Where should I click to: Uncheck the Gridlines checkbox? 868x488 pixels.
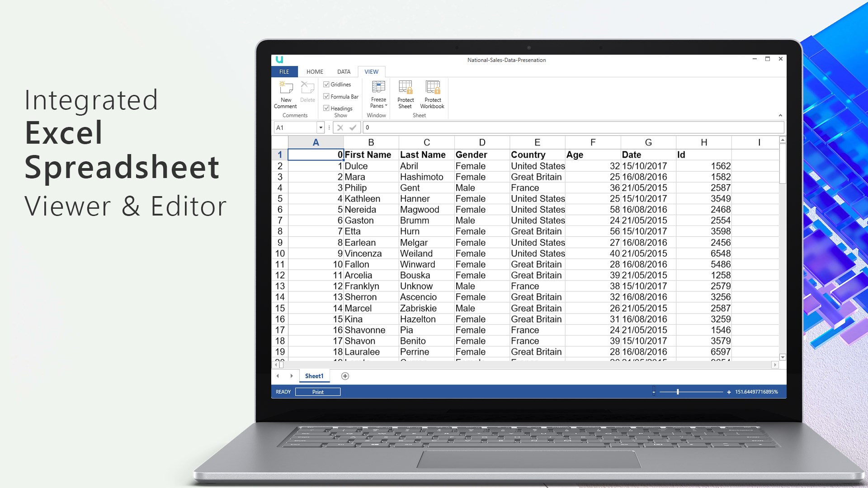[x=326, y=84]
